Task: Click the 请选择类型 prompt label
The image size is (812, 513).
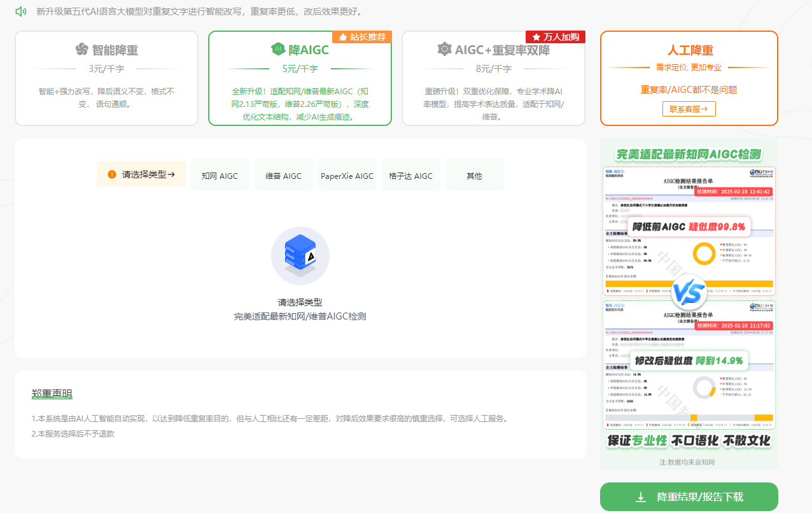Action: click(x=141, y=174)
